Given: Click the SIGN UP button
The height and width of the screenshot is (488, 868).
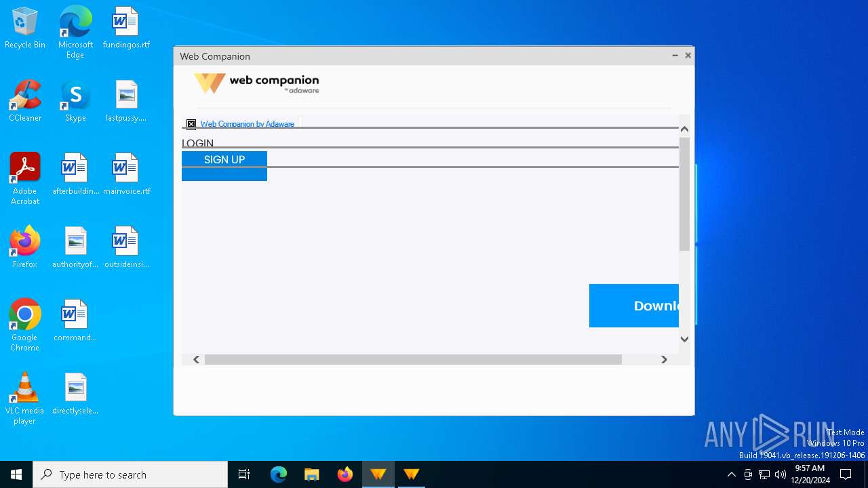Looking at the screenshot, I should click(224, 165).
